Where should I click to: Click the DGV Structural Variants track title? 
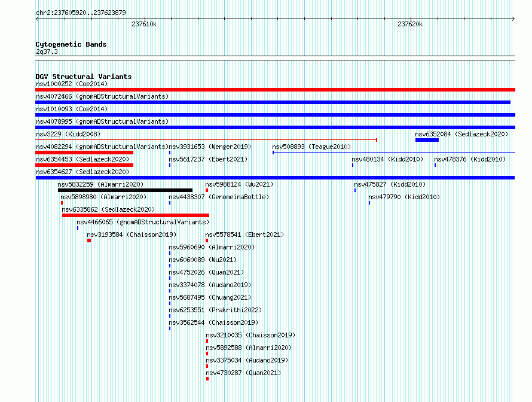[84, 77]
